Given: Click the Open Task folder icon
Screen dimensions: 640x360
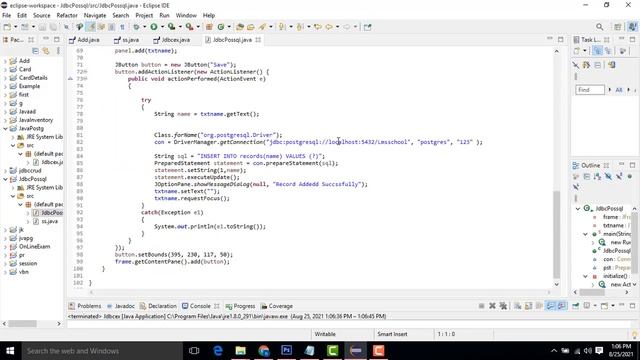Looking at the screenshot, I should [251, 27].
